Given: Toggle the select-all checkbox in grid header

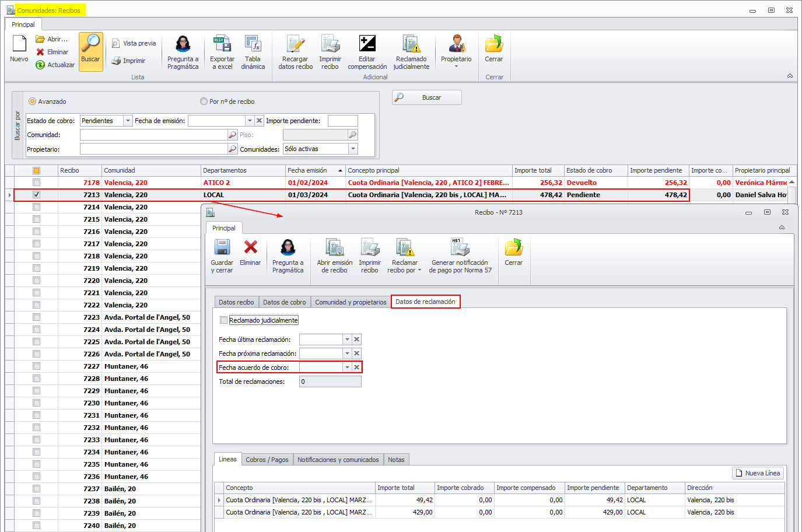Looking at the screenshot, I should 36,170.
